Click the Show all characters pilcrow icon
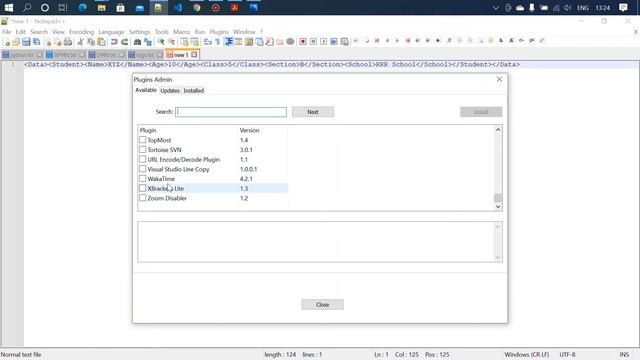Viewport: 640px width, 360px height. tap(218, 42)
